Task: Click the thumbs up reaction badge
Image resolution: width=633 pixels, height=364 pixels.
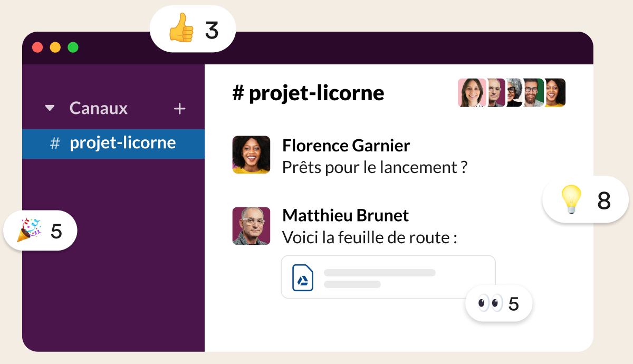Action: click(x=193, y=29)
